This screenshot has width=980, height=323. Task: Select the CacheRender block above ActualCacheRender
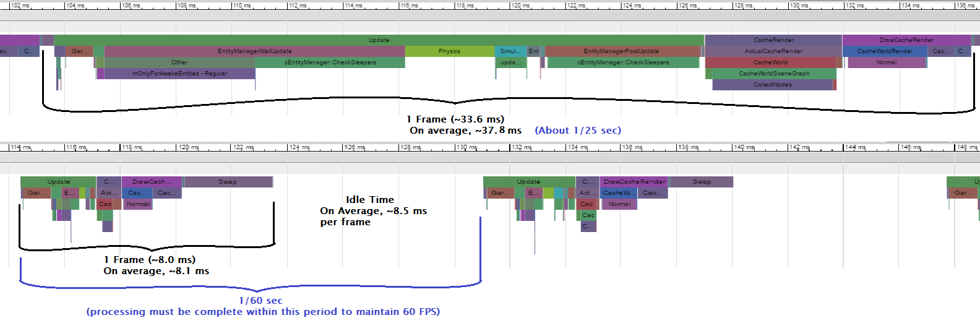(x=773, y=40)
